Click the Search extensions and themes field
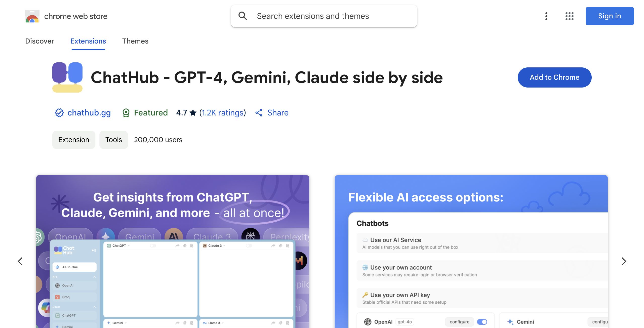 324,16
